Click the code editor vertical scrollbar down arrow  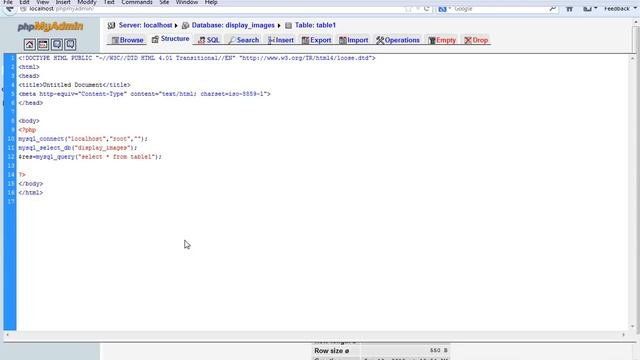[x=632, y=326]
